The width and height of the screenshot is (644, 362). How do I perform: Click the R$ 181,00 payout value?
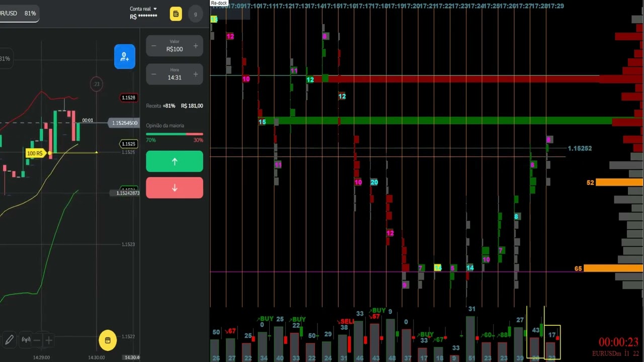tap(192, 106)
